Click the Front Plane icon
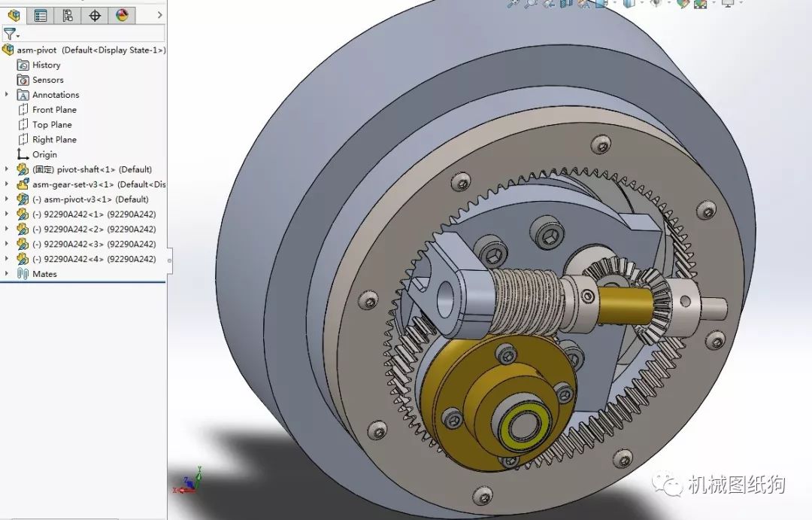812x520 pixels. pyautogui.click(x=23, y=109)
